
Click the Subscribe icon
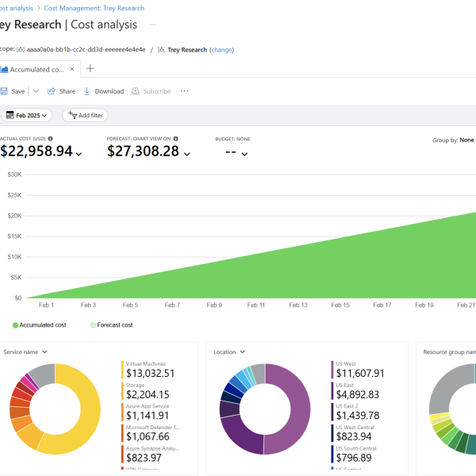coord(135,91)
